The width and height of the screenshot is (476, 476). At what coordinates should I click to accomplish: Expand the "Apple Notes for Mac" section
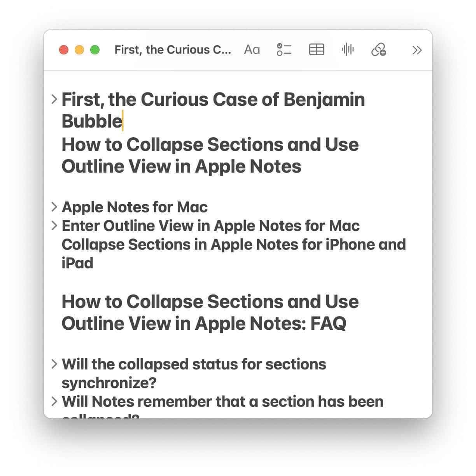[54, 207]
